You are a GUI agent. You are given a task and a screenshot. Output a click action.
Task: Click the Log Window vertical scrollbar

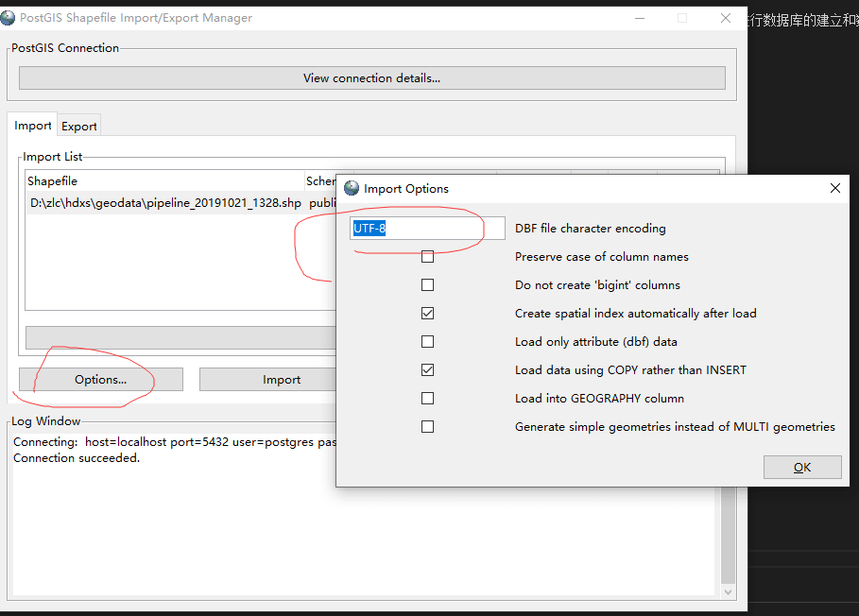click(x=727, y=548)
